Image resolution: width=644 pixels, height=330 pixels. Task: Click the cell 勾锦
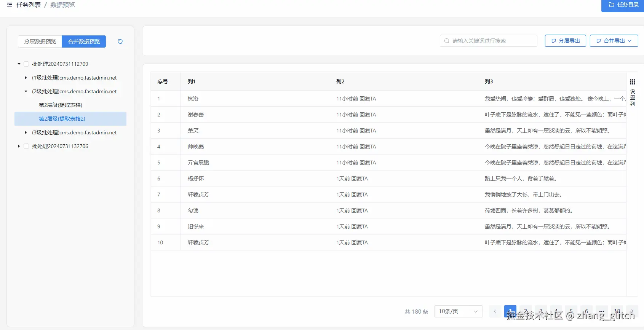(x=193, y=210)
